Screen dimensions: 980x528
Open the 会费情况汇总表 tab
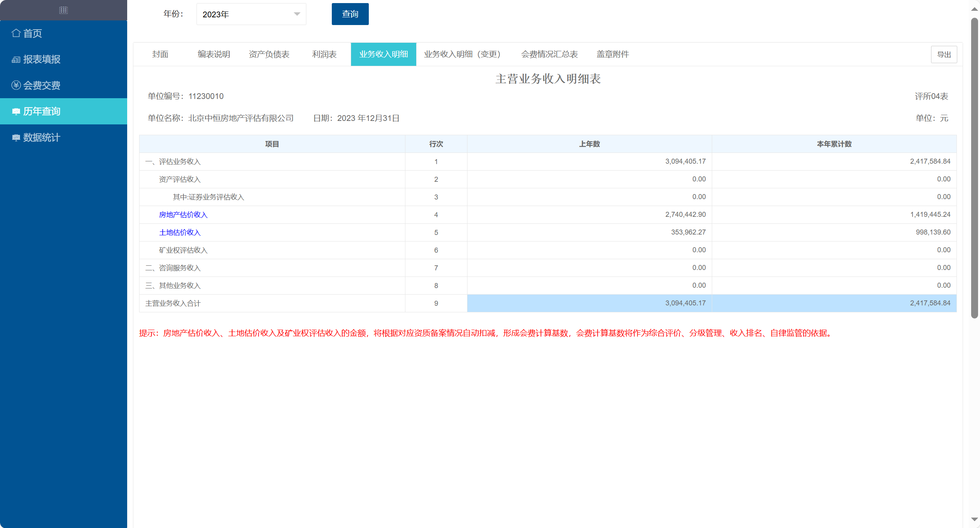(x=549, y=54)
